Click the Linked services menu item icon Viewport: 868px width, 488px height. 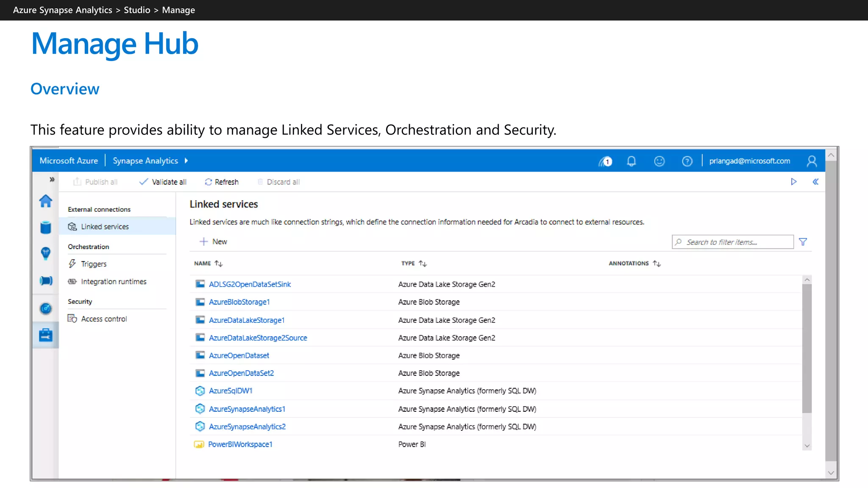[x=72, y=227]
